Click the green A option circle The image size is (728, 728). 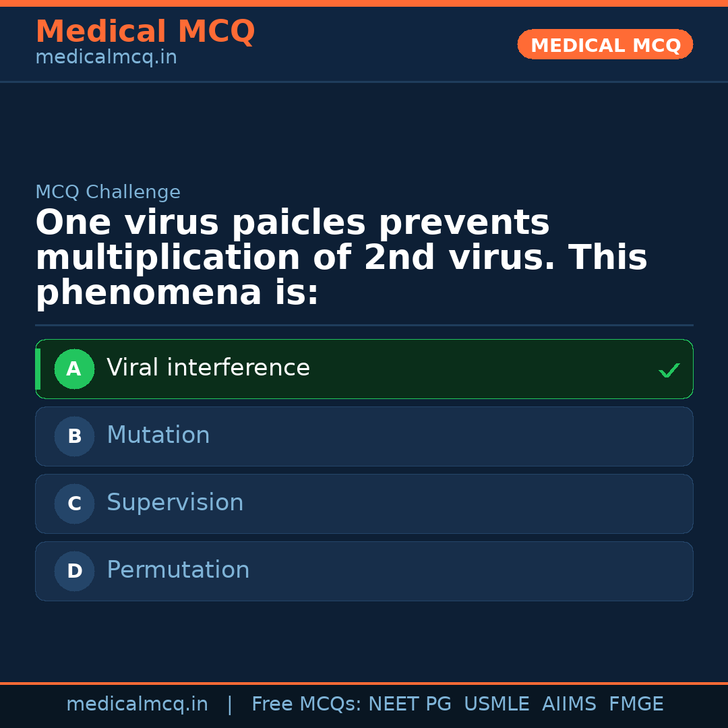74,369
